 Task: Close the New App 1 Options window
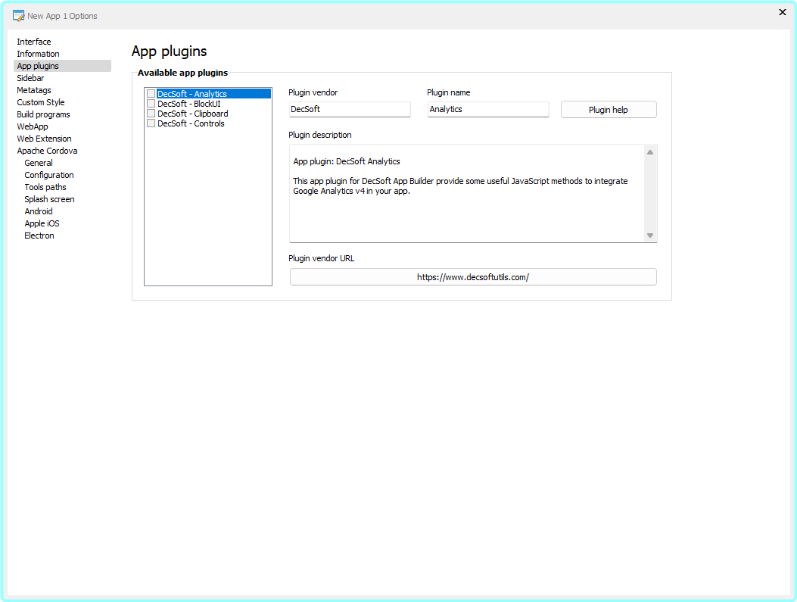pos(782,12)
